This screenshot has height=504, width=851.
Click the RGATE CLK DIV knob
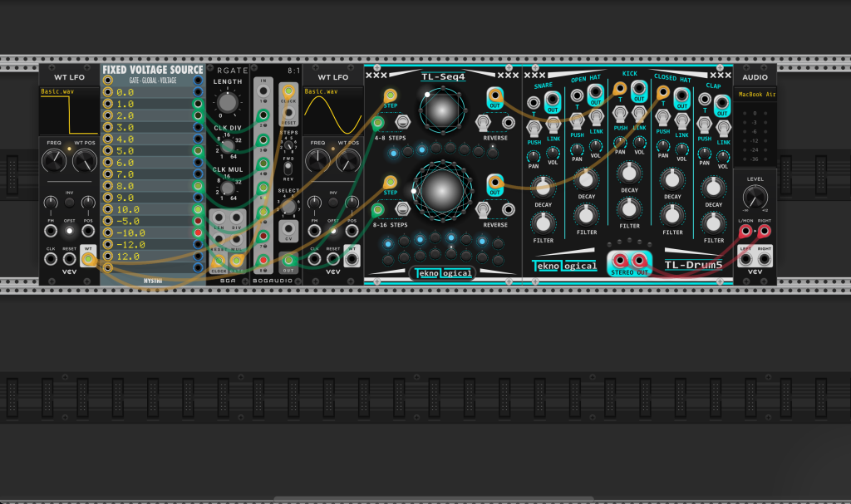point(228,145)
